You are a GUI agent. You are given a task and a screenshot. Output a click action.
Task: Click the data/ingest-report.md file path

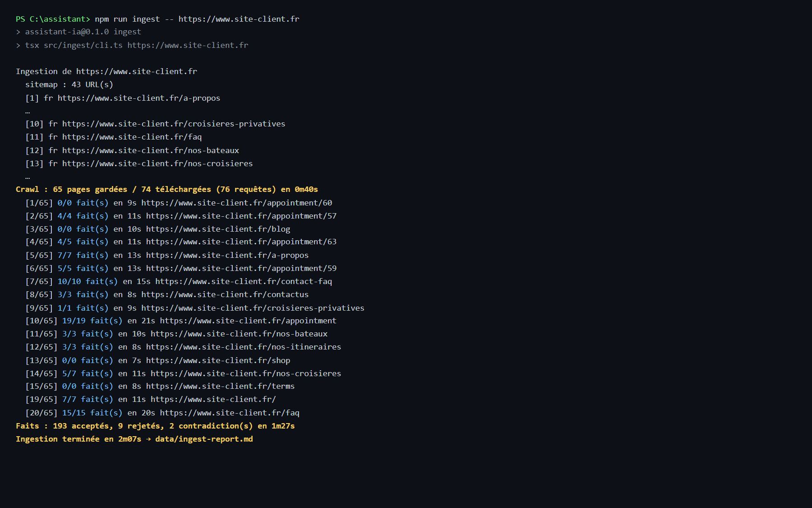[204, 439]
